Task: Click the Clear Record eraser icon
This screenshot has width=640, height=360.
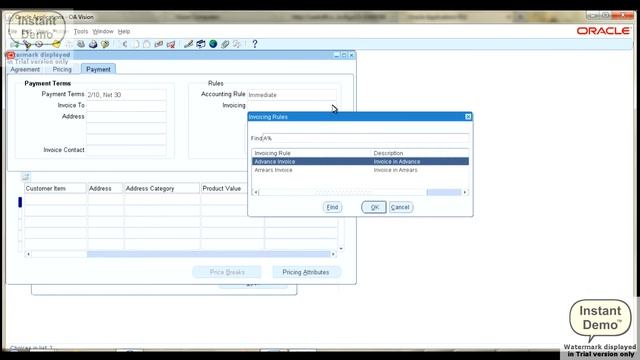Action: tap(159, 44)
